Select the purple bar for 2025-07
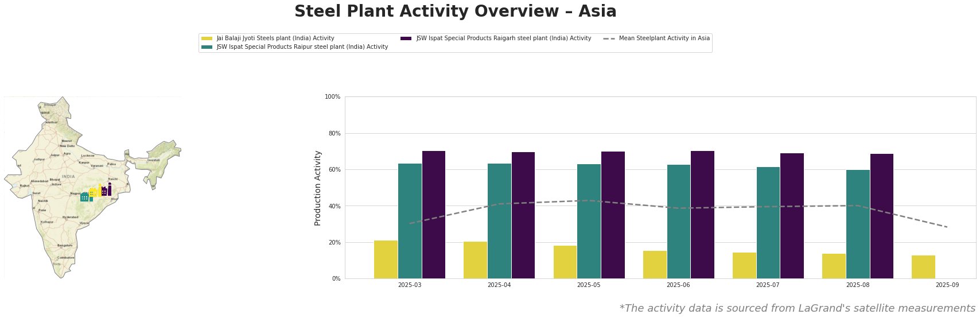Screen dimensions: 980x318 point(792,216)
